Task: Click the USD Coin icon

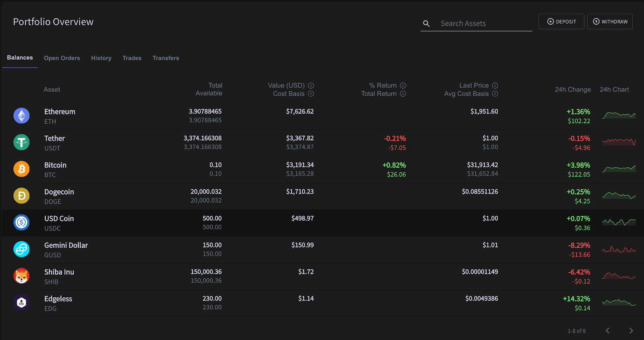Action: click(22, 222)
